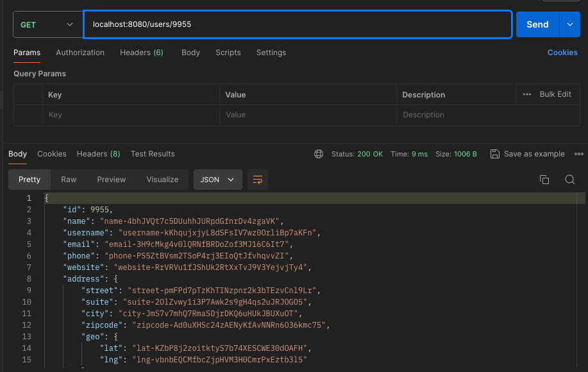The height and width of the screenshot is (372, 588).
Task: Click the save icon next to Save as example
Action: pos(494,154)
